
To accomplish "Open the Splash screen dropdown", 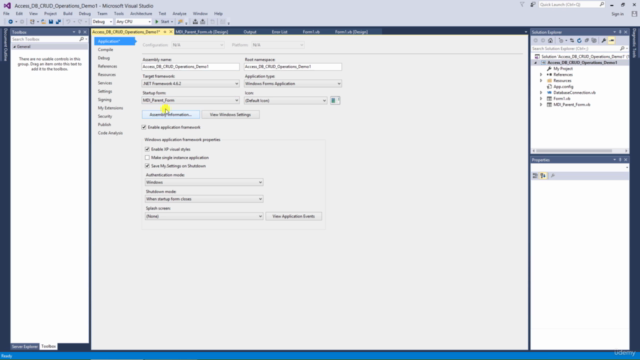I will pyautogui.click(x=204, y=216).
